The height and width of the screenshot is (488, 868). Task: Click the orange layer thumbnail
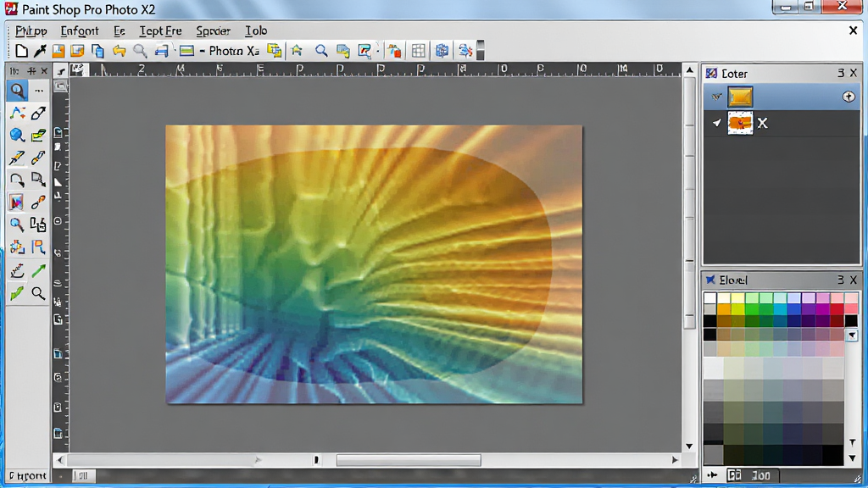740,123
